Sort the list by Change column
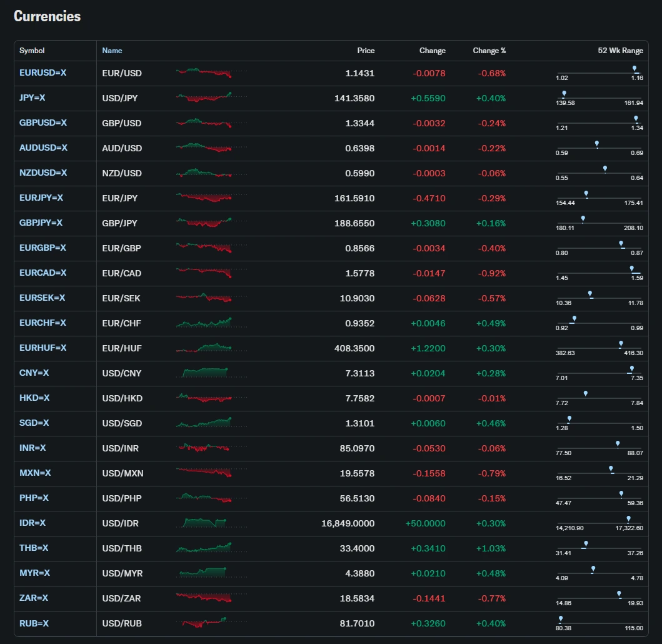 pyautogui.click(x=433, y=51)
